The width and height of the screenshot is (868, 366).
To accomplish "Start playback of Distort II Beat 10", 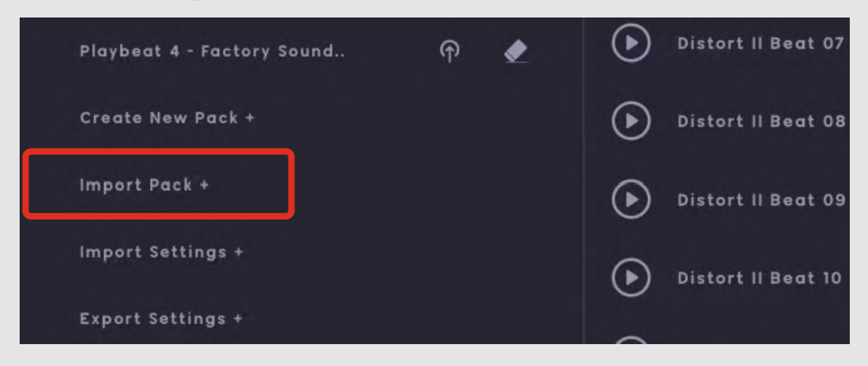I will tap(631, 278).
